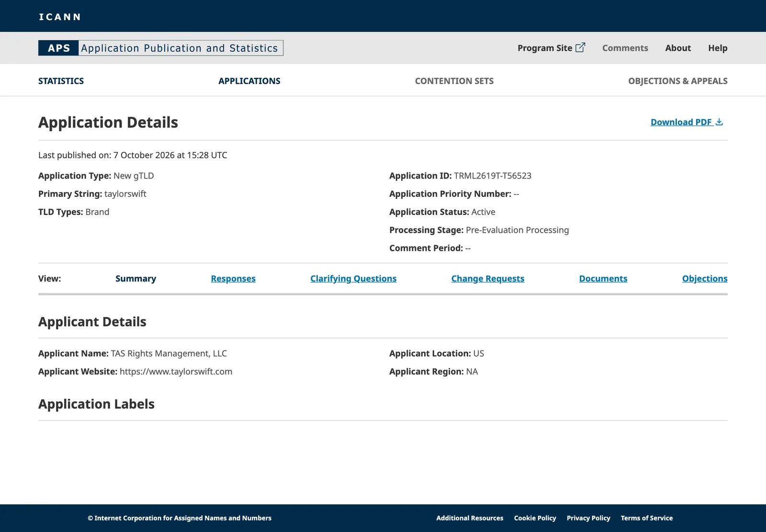Image resolution: width=766 pixels, height=532 pixels.
Task: Click the Applicant Region value NA
Action: (472, 372)
